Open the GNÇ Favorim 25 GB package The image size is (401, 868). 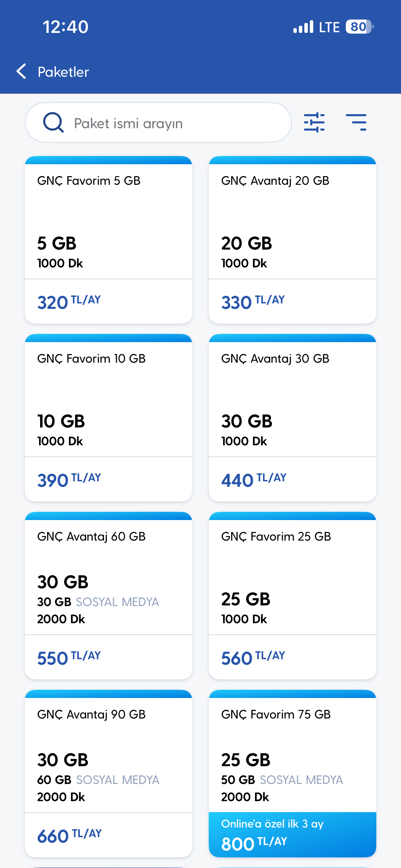[x=292, y=595]
